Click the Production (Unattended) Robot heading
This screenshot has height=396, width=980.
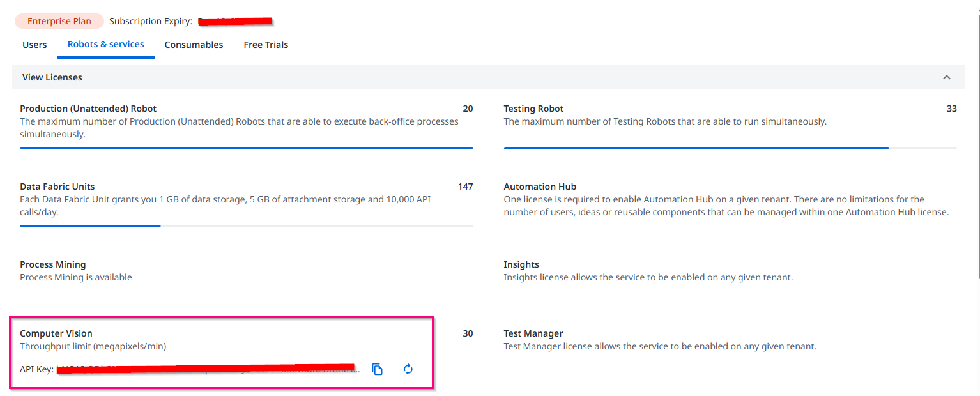(88, 109)
